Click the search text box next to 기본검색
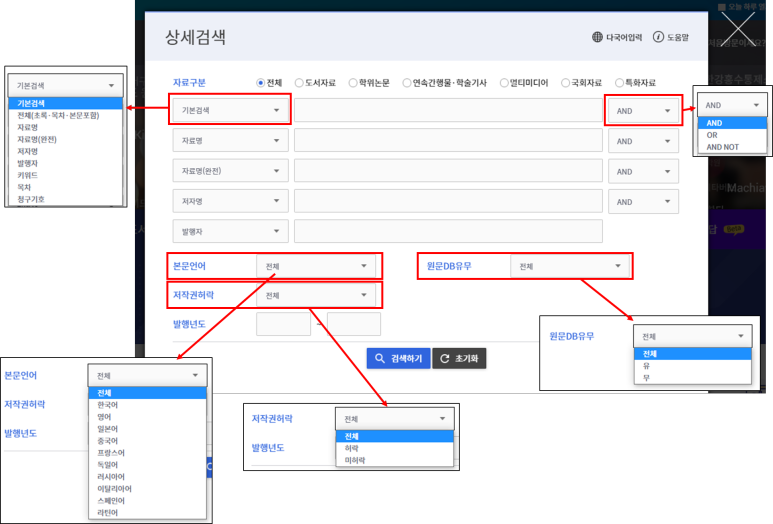The image size is (773, 524). point(448,110)
